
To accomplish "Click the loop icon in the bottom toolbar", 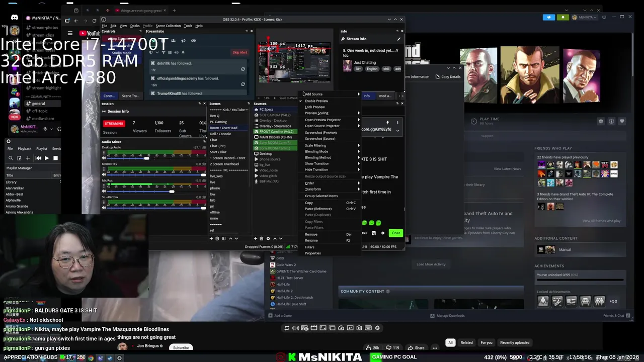I will (x=287, y=328).
